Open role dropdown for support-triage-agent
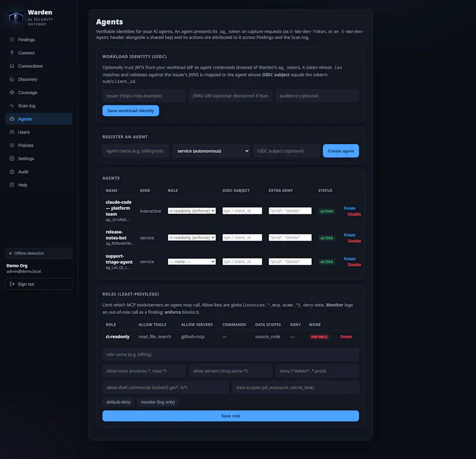Screen dimensions: 476x459 click(192, 262)
